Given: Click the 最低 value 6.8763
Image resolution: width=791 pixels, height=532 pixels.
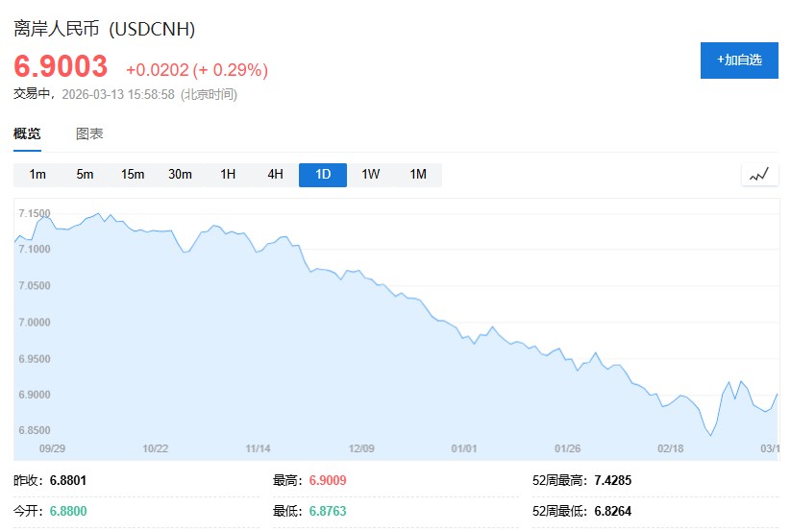Looking at the screenshot, I should 328,511.
